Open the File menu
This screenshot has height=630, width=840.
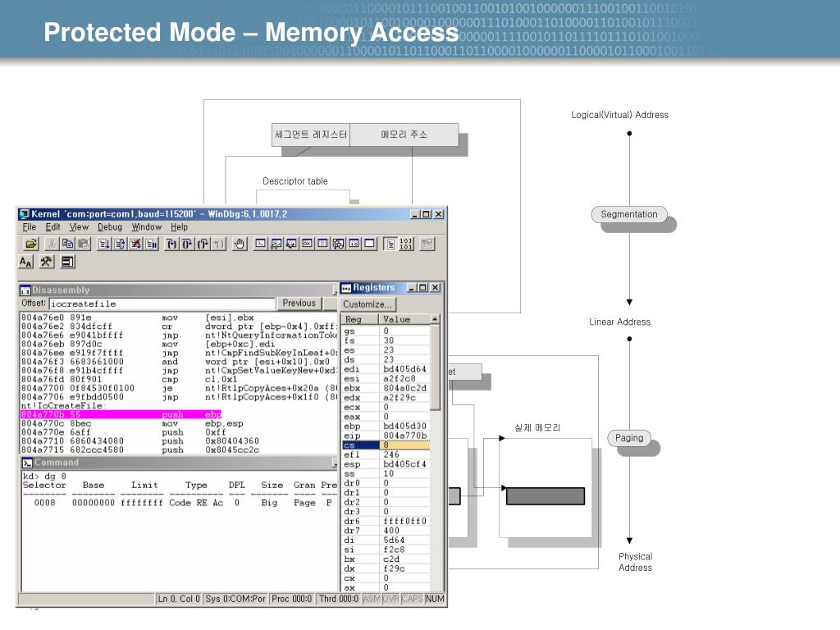[30, 227]
